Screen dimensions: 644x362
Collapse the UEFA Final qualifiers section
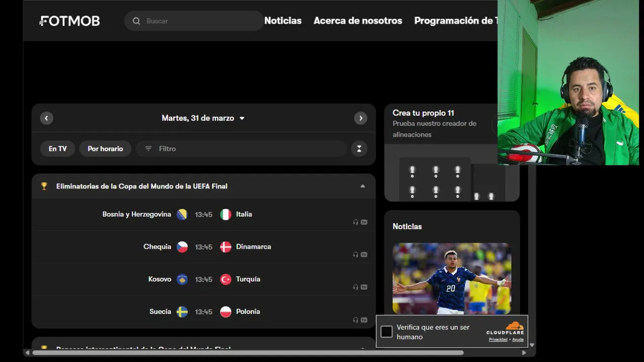click(362, 187)
